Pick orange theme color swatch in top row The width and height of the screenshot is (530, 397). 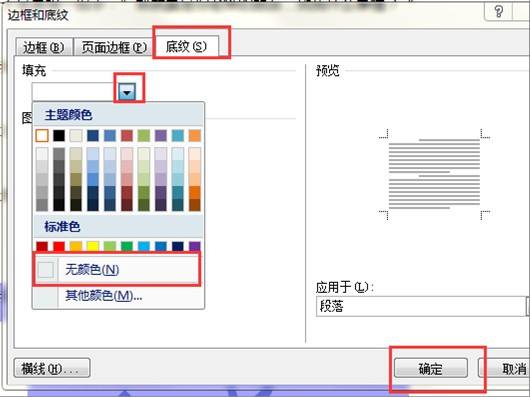[x=195, y=136]
